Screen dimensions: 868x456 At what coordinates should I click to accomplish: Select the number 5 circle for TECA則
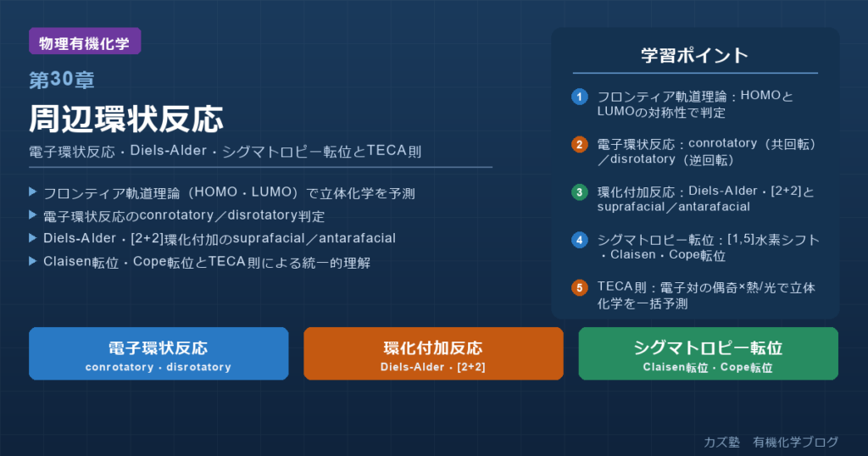click(580, 288)
